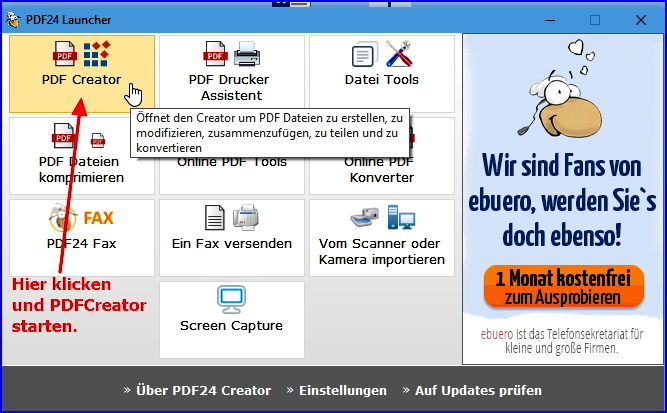Screen dimensions: 667x413
Task: Click the ebuero link in ad text
Action: pos(497,334)
